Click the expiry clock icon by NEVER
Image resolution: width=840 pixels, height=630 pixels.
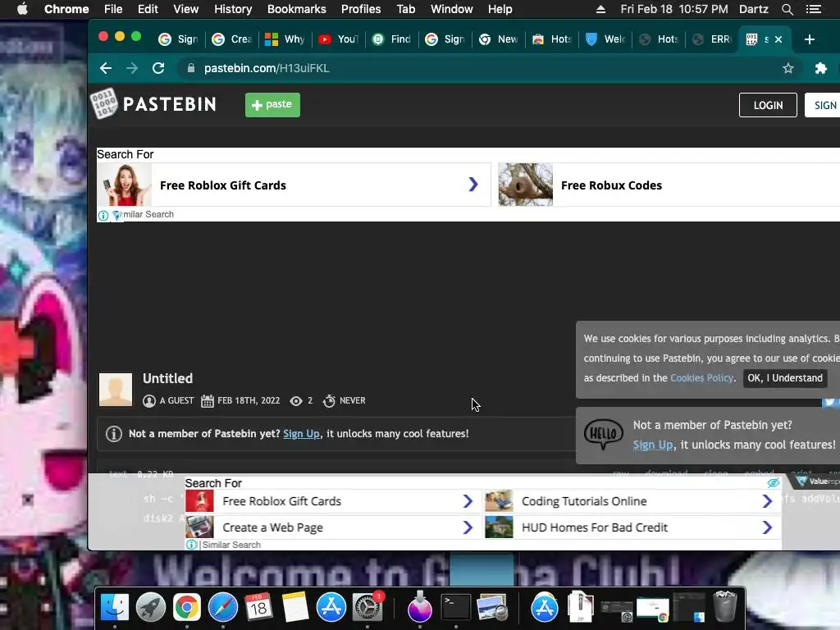click(329, 400)
